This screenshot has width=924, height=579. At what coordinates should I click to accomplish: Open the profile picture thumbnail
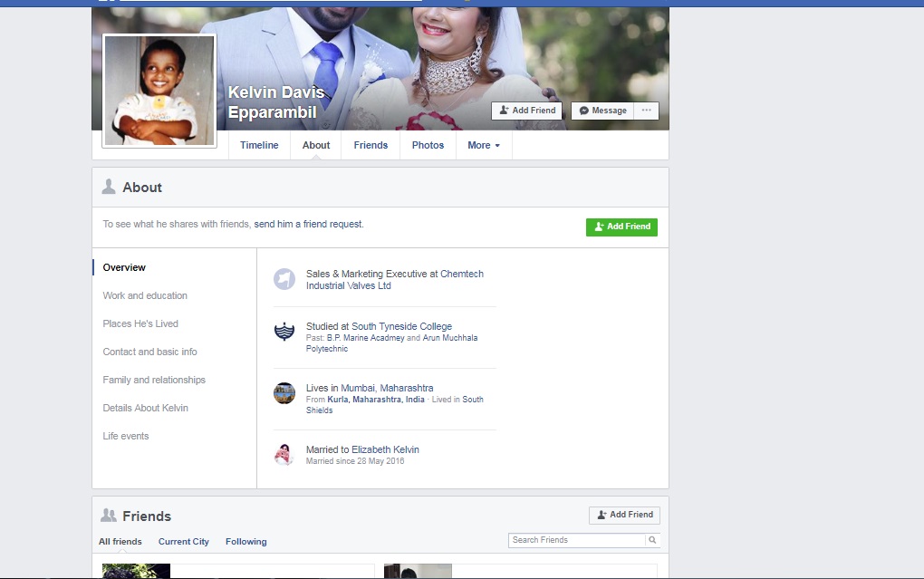159,91
